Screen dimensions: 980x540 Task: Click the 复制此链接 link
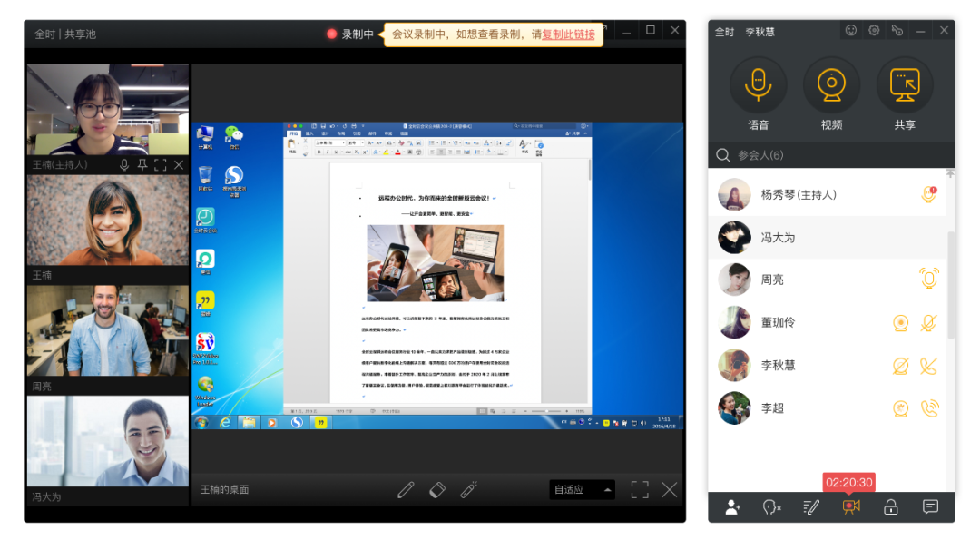click(568, 34)
